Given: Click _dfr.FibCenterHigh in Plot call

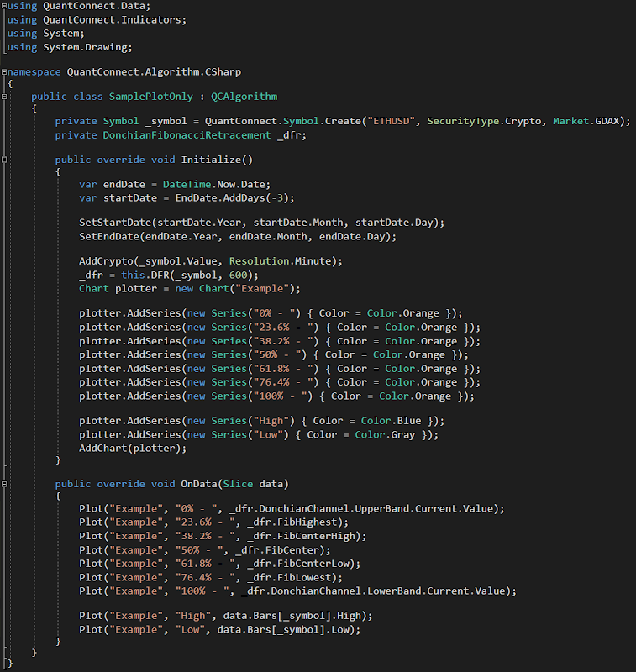Looking at the screenshot, I should pyautogui.click(x=301, y=536).
